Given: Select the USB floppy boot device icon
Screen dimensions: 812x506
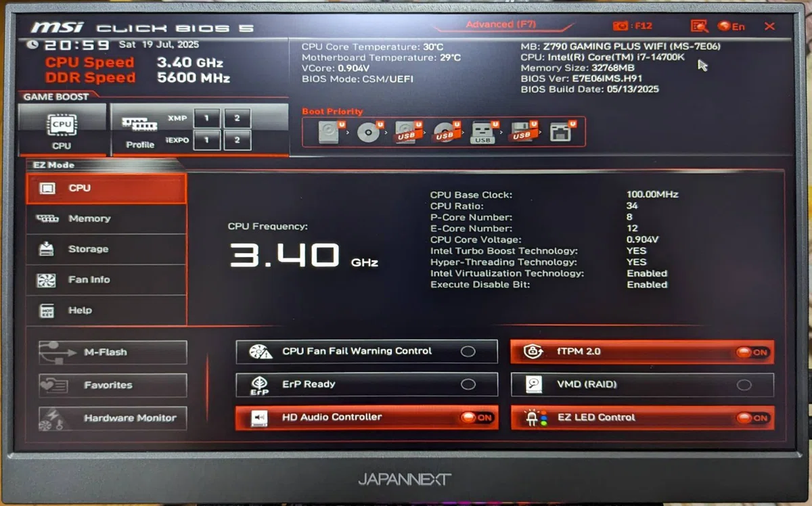Looking at the screenshot, I should (x=522, y=132).
